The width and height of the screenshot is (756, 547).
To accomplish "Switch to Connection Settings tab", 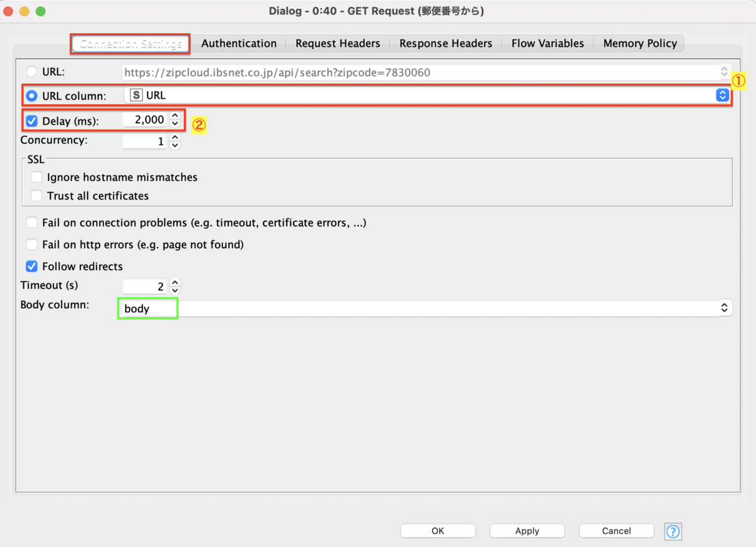I will point(130,43).
